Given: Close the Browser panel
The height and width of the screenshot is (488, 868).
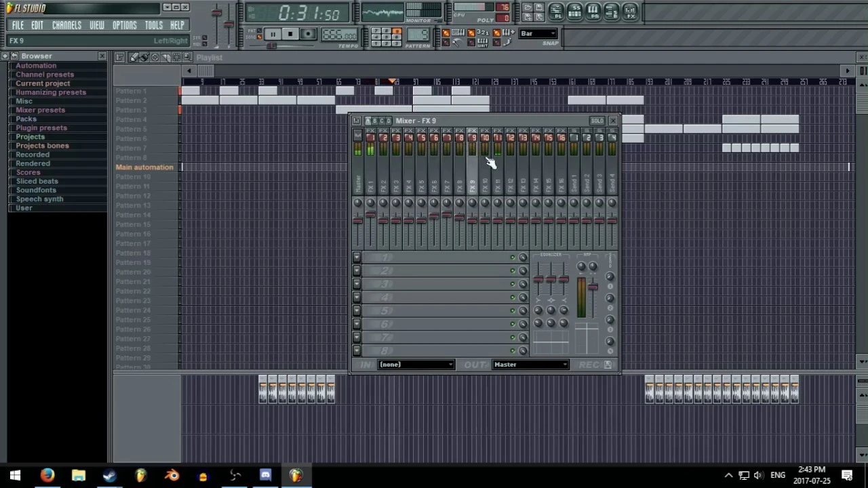Looking at the screenshot, I should click(x=102, y=56).
